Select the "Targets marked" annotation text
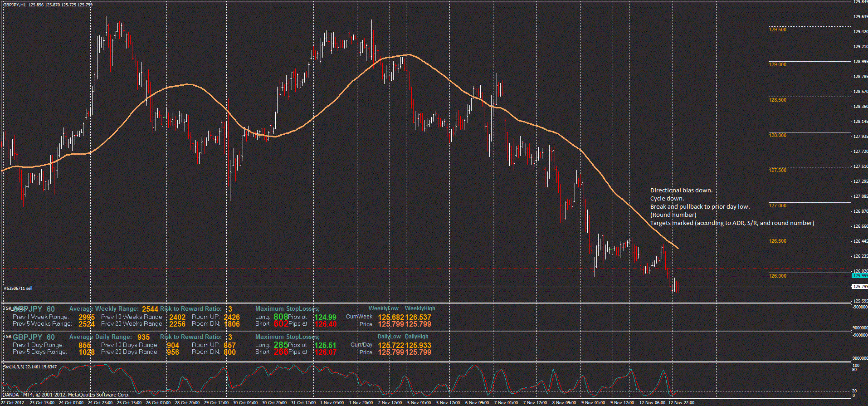Image resolution: width=868 pixels, height=406 pixels. click(x=731, y=223)
